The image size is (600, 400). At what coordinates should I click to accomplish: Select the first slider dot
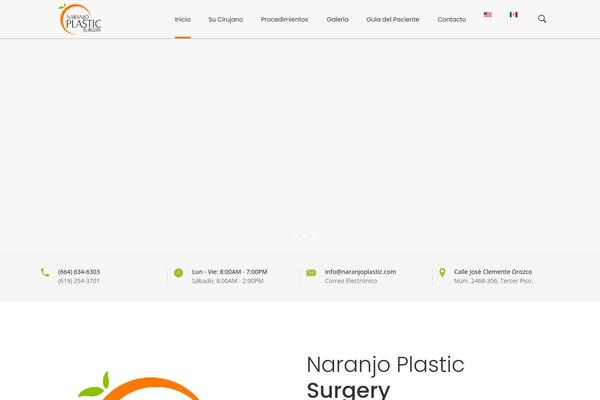tap(295, 235)
